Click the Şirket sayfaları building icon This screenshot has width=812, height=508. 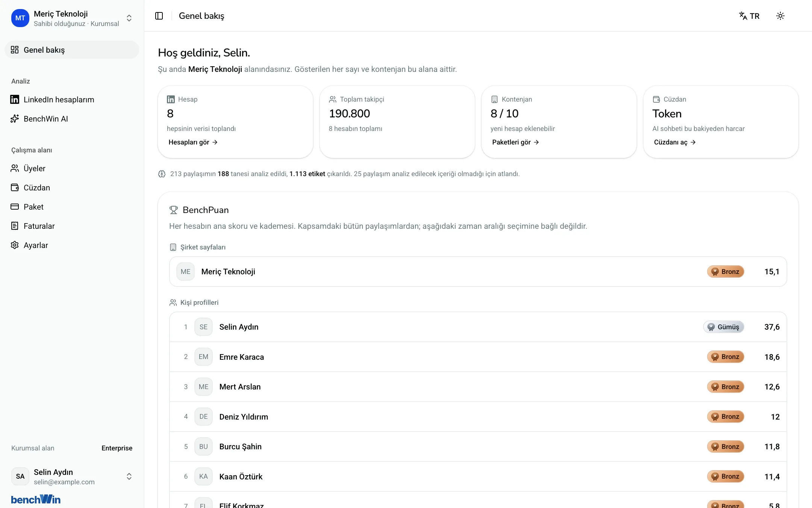173,247
